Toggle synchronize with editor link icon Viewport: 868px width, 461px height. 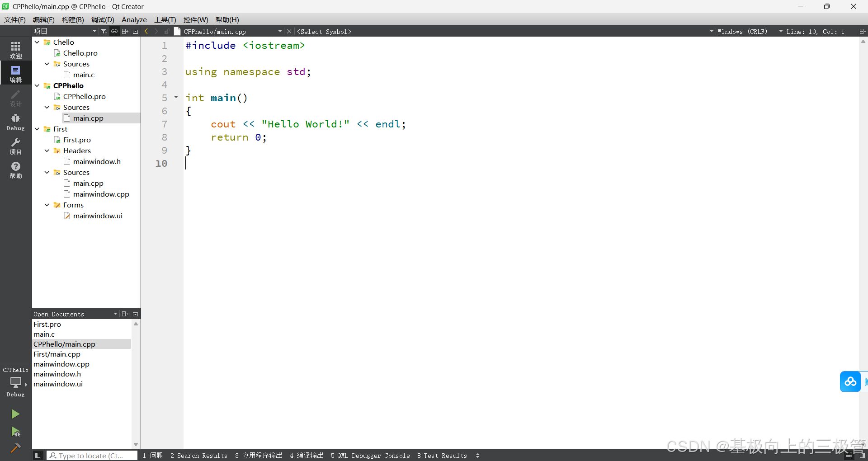point(114,31)
